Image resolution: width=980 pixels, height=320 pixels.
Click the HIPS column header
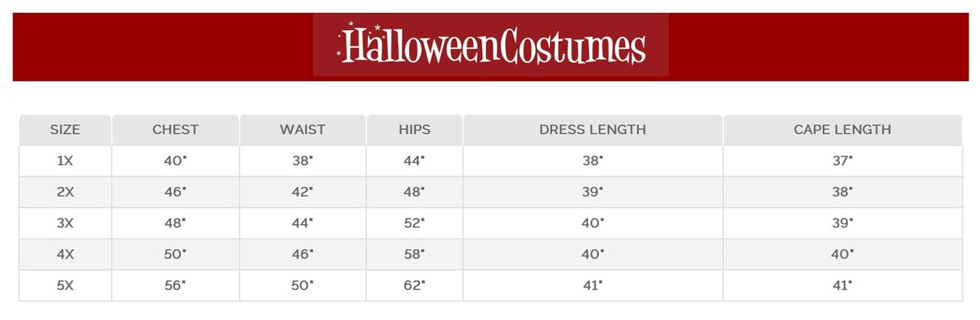pos(414,129)
